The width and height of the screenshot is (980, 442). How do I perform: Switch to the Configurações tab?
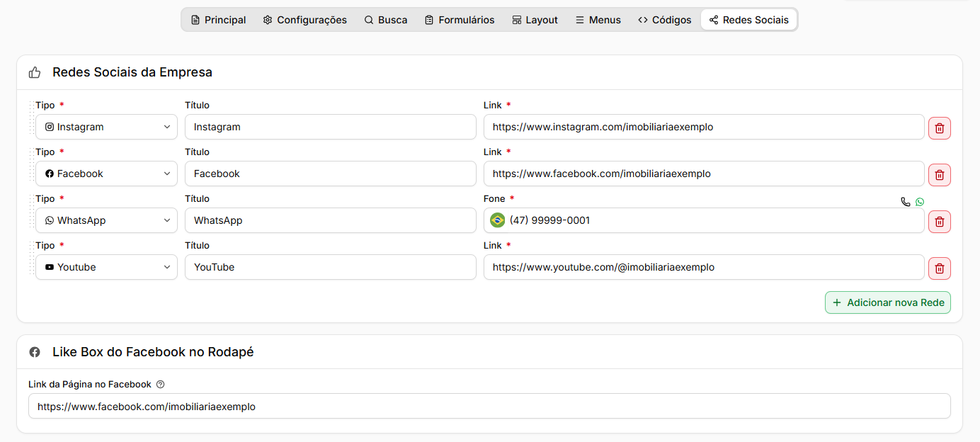tap(304, 20)
